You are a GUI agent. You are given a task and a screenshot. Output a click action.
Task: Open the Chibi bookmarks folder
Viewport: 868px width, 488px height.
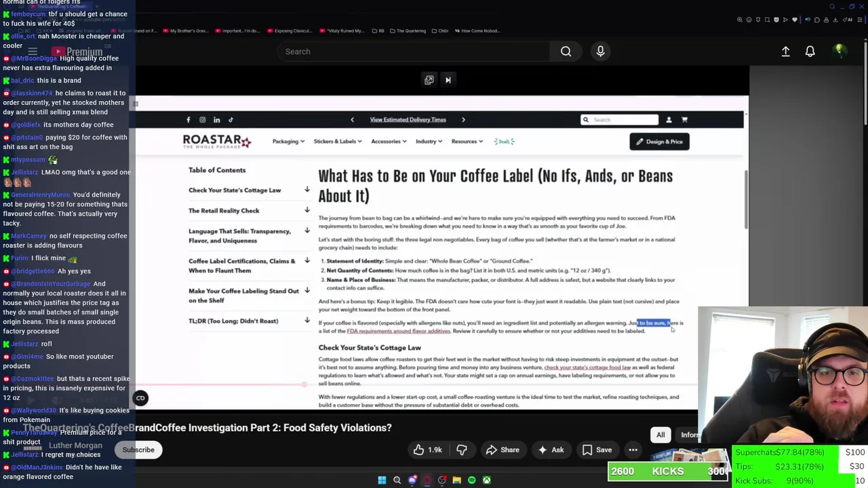441,30
